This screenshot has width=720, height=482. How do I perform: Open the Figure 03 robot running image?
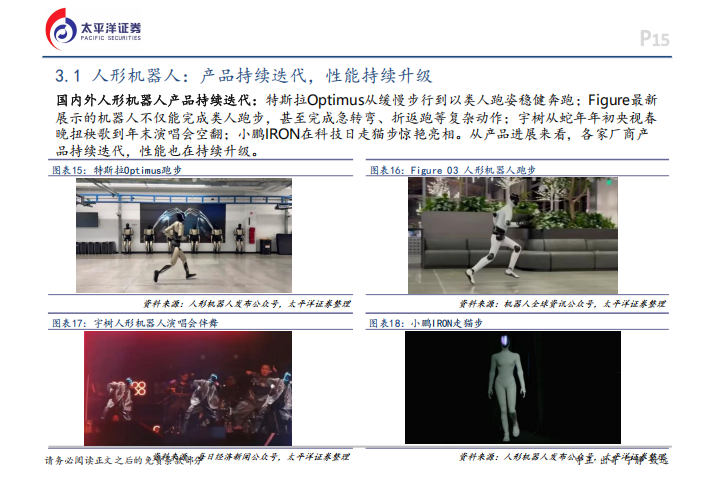point(512,235)
